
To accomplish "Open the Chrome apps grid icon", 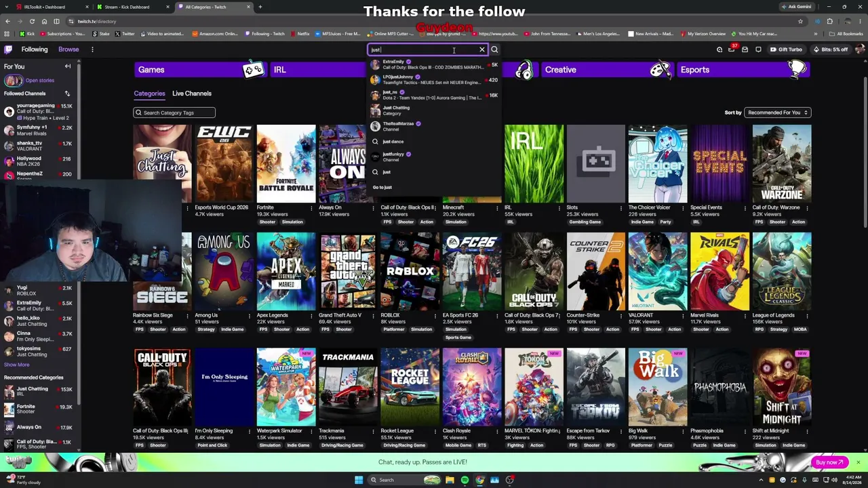I will pyautogui.click(x=7, y=34).
